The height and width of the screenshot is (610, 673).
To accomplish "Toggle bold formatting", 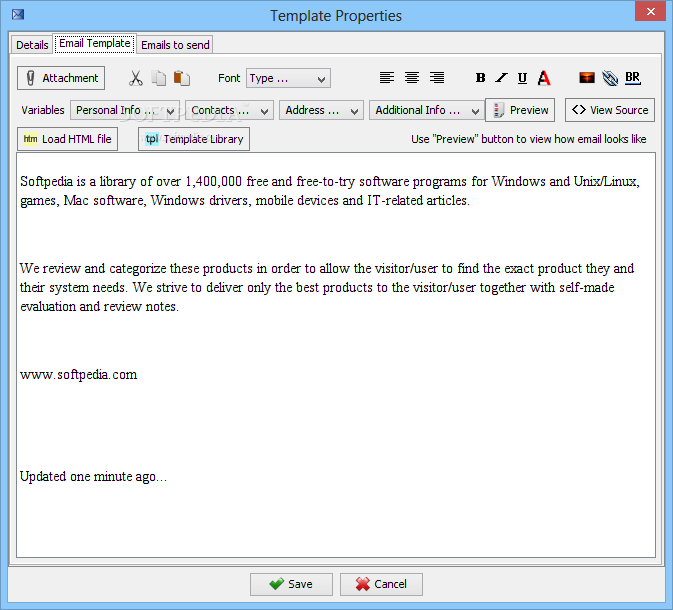I will pyautogui.click(x=480, y=78).
